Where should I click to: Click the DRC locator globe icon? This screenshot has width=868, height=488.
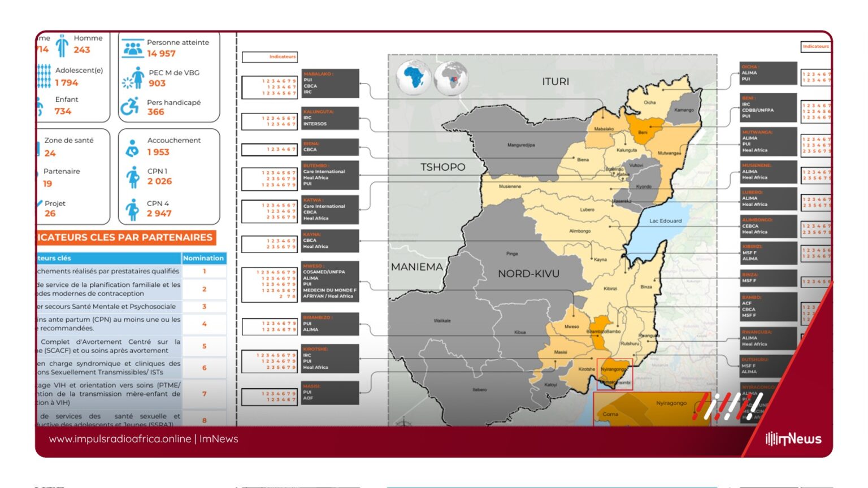(x=451, y=78)
